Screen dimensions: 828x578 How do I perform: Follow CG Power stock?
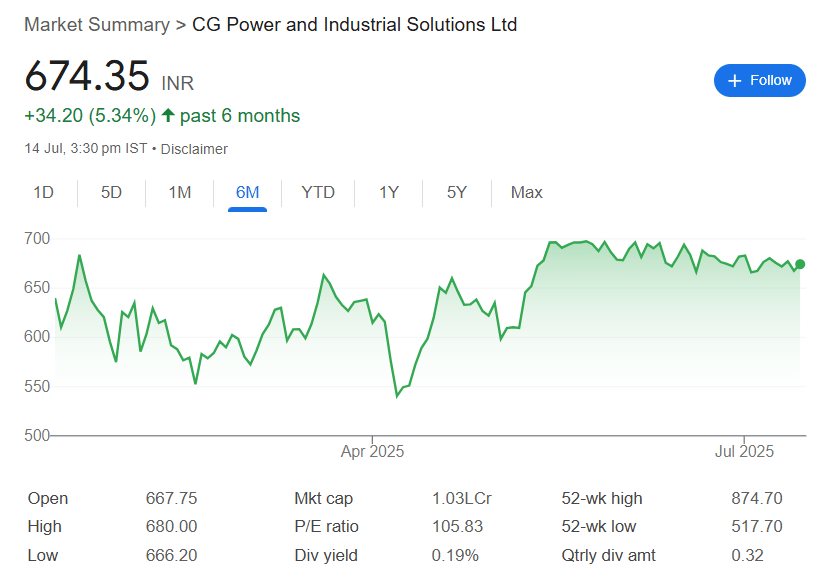pyautogui.click(x=760, y=81)
